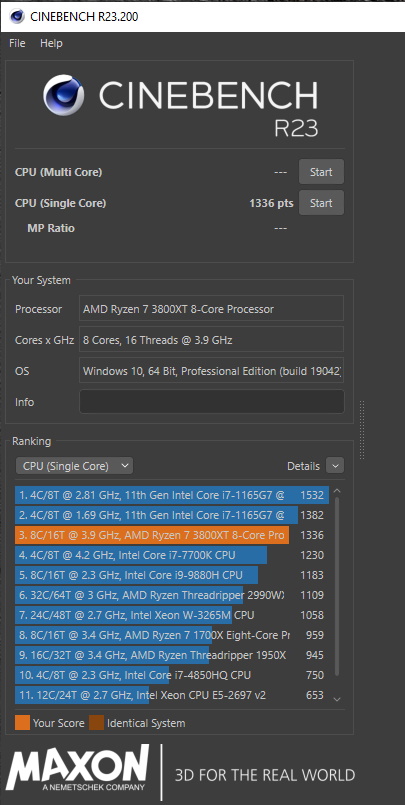Select ranking entry Threadripper 2990WX
Screen dimensions: 405x805
[172, 595]
